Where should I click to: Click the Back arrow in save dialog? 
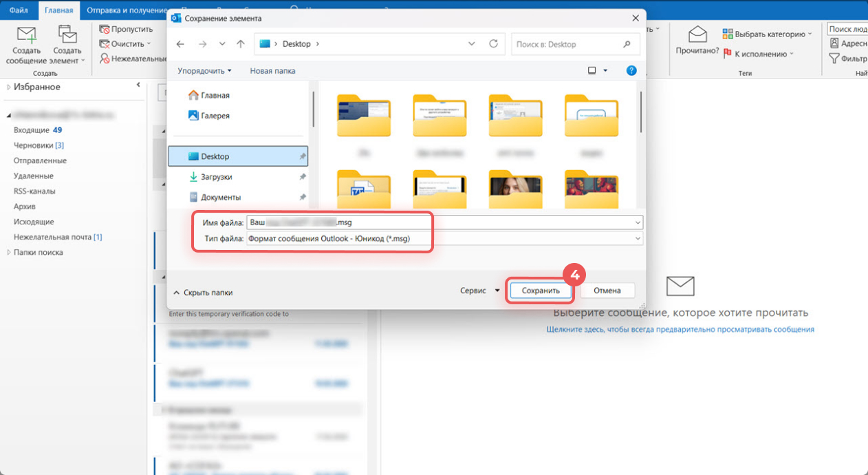click(x=180, y=44)
